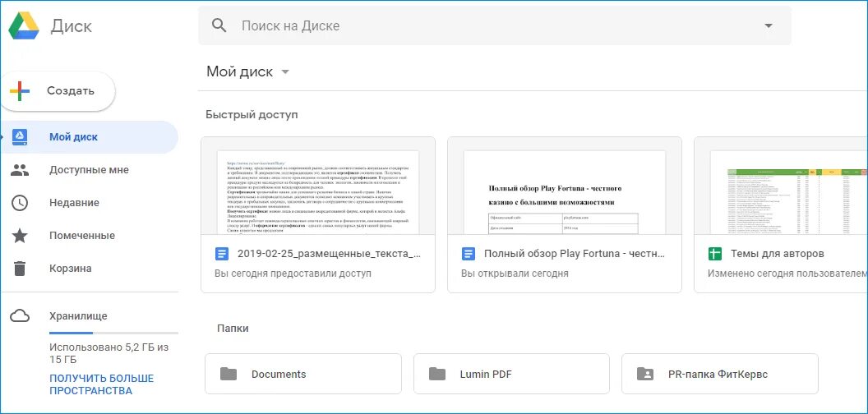Viewport: 868px width, 414px height.
Task: Click the storage cloud icon
Action: click(20, 316)
